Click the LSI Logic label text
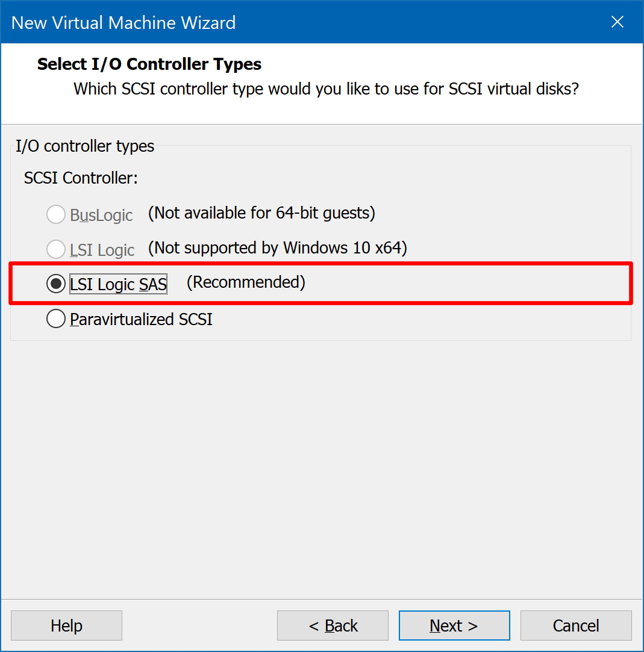 102,250
